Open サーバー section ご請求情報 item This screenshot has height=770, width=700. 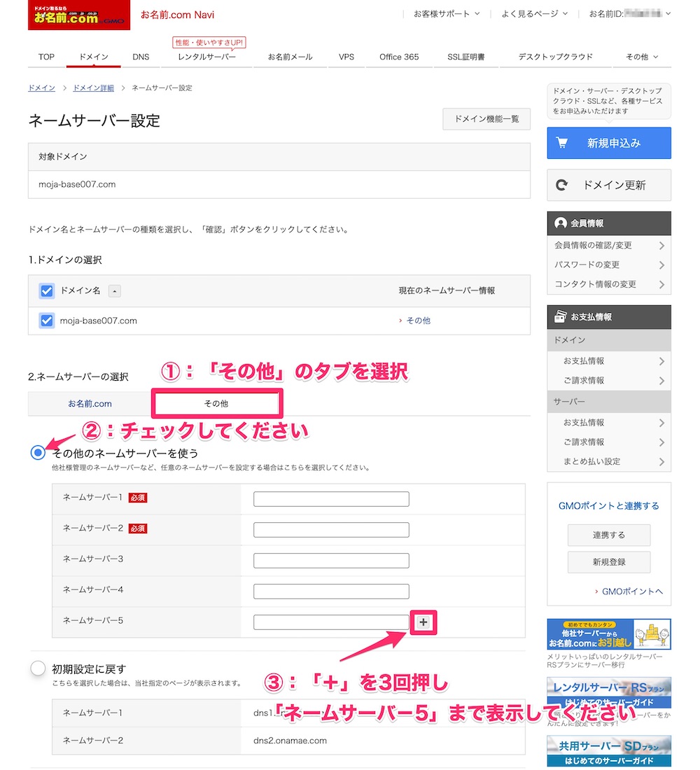click(x=608, y=442)
